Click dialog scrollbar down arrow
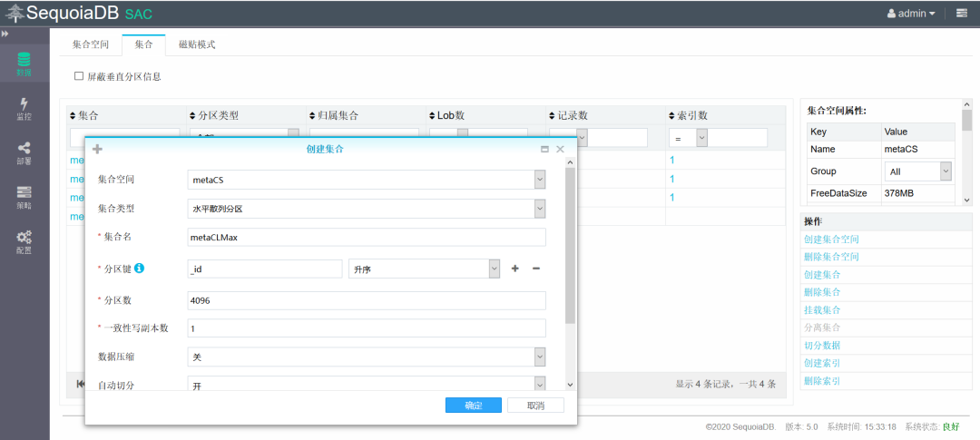The height and width of the screenshot is (440, 980). coord(569,385)
